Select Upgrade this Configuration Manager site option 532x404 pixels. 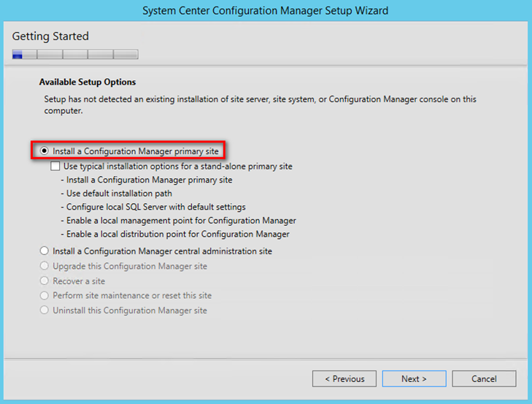[x=44, y=266]
